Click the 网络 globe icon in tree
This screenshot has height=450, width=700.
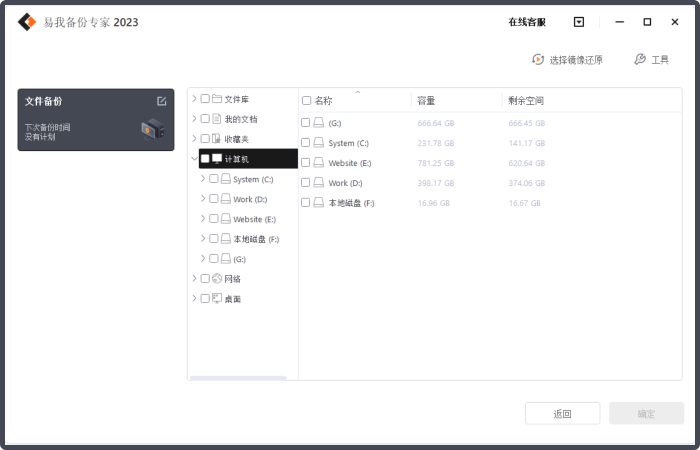(x=217, y=279)
